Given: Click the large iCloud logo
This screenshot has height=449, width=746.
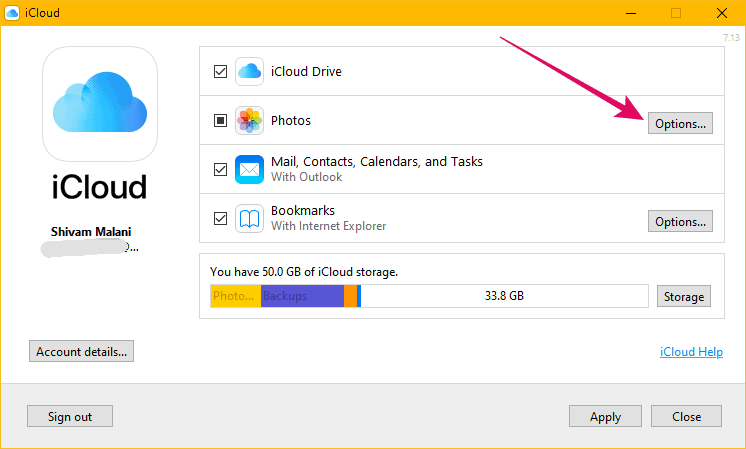Looking at the screenshot, I should pyautogui.click(x=100, y=104).
